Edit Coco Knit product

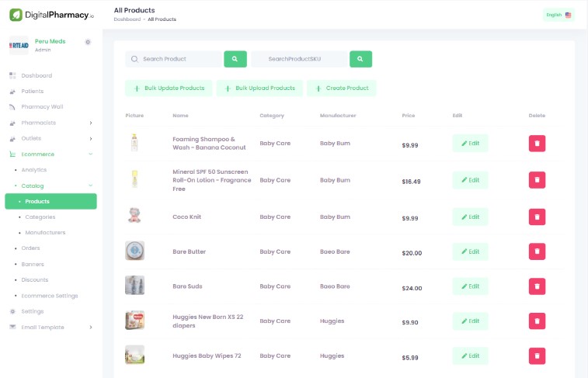pos(470,217)
